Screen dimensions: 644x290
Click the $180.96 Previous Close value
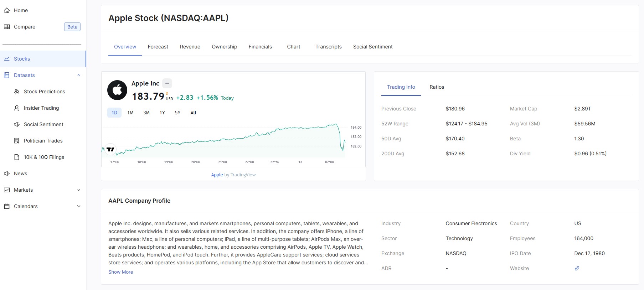tap(455, 109)
